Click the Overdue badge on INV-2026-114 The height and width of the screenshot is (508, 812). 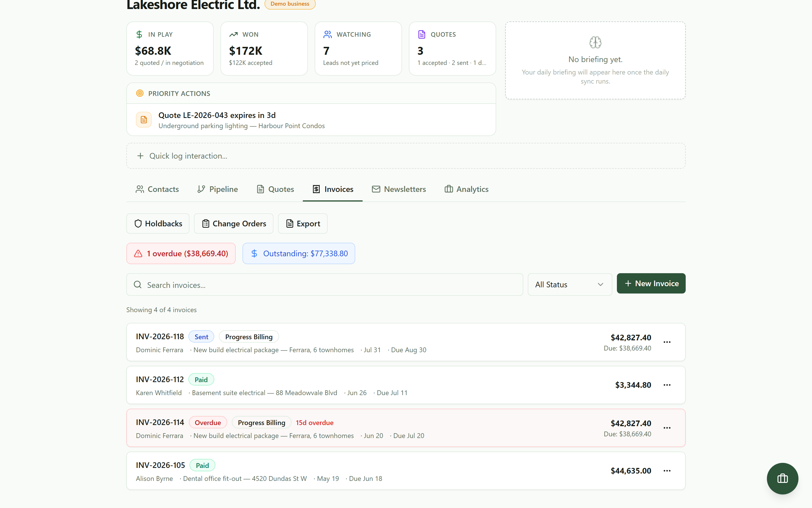208,423
